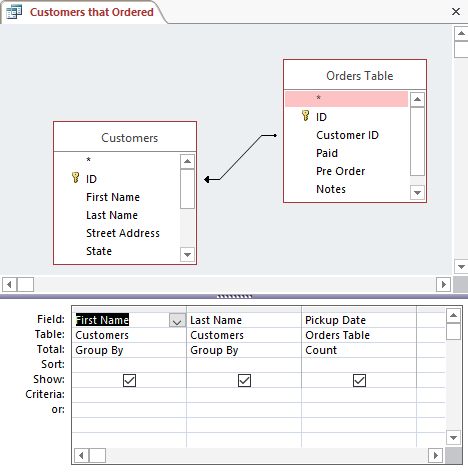Click the Orders Table title bar
The height and width of the screenshot is (476, 468).
click(x=355, y=75)
